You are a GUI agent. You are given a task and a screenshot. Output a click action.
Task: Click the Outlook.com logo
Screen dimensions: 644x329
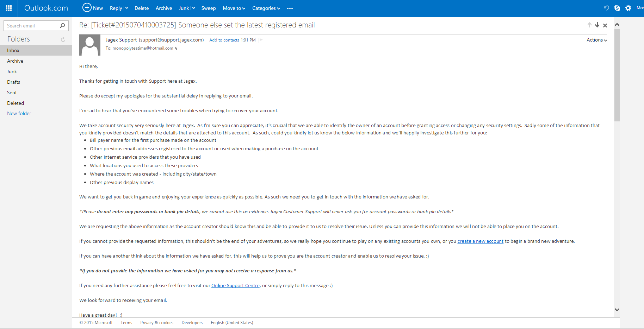coord(46,8)
